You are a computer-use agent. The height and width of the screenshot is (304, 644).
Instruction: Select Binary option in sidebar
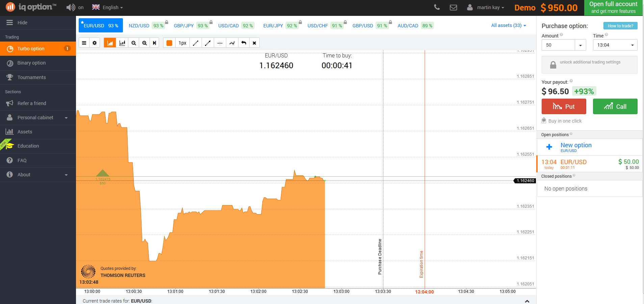tap(38, 63)
